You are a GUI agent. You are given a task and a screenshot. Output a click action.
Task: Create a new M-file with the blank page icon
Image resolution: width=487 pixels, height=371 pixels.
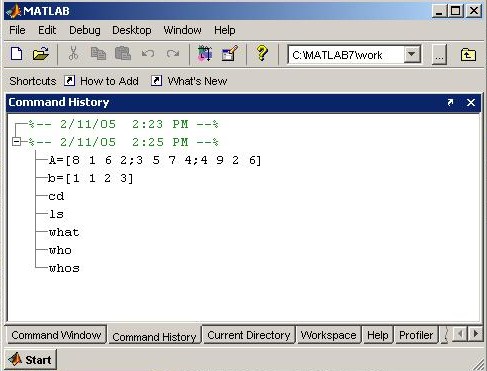17,54
